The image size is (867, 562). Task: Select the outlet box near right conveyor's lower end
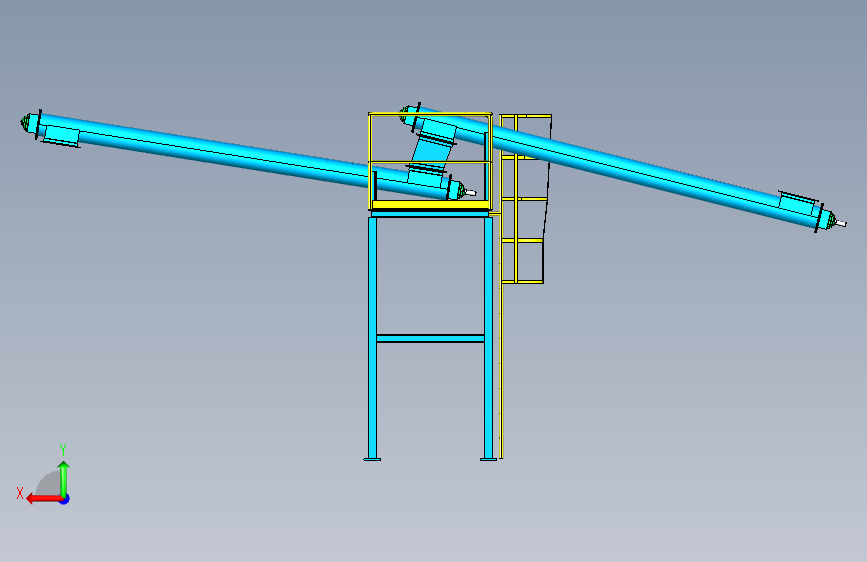[798, 201]
